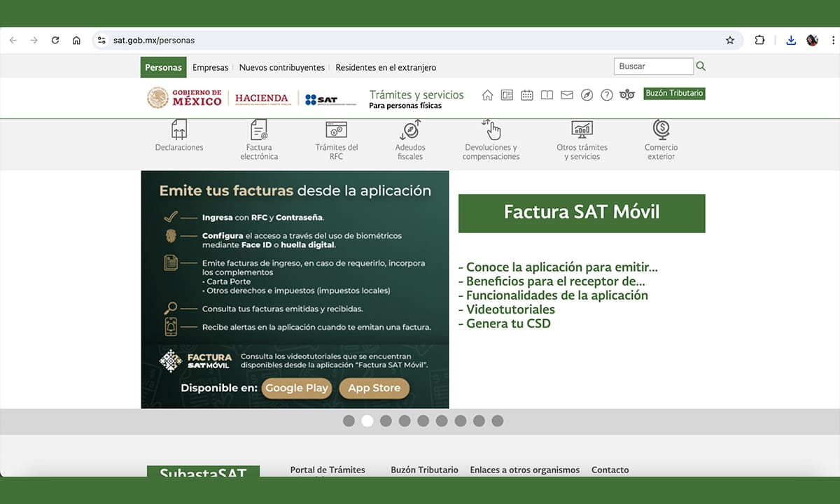Open the envelope contact icon

[x=567, y=95]
